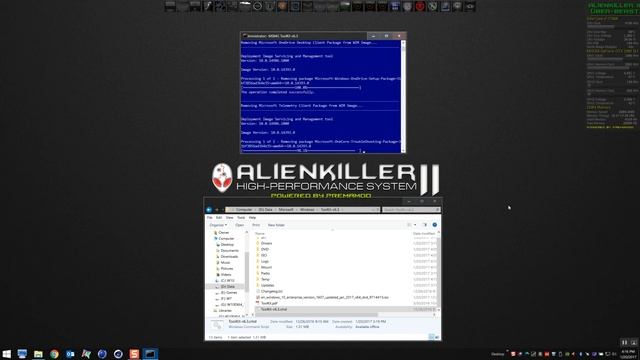This screenshot has width=640, height=360.
Task: Open the ISO folder
Action: 264,256
